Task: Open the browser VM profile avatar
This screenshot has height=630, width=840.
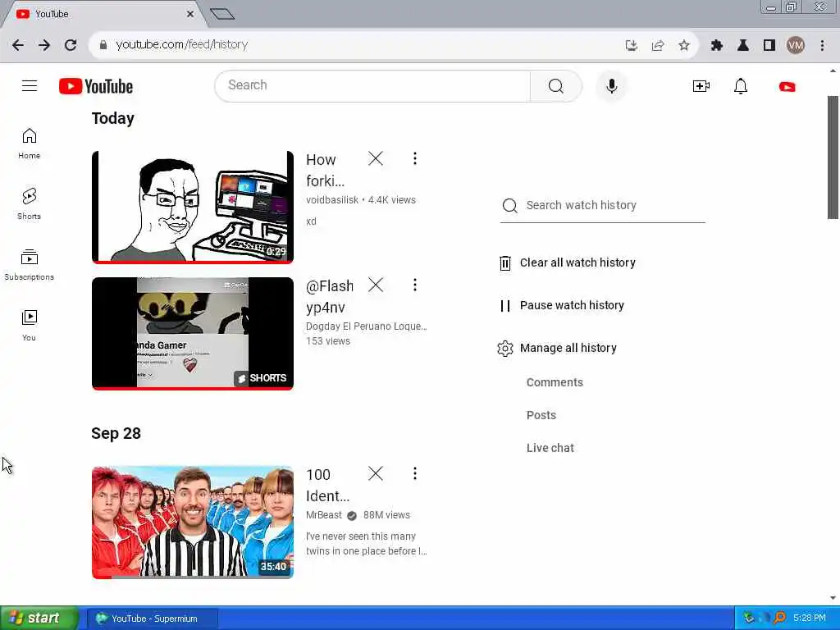Action: pos(796,46)
